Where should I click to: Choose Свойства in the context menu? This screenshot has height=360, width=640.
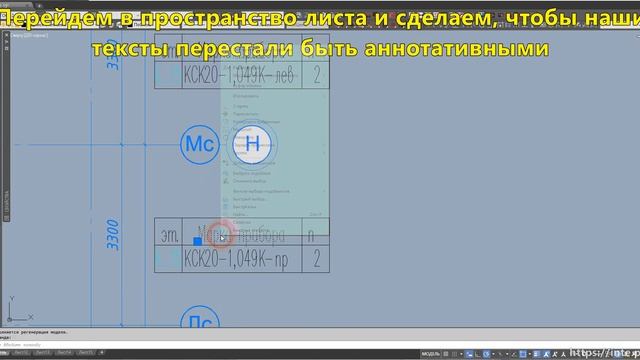[x=242, y=222]
